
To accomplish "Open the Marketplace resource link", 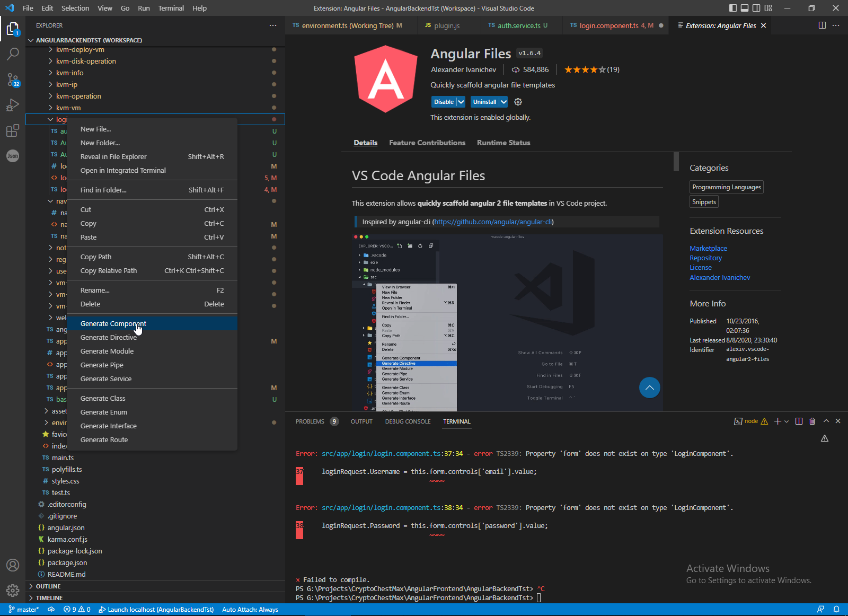I will (x=708, y=249).
